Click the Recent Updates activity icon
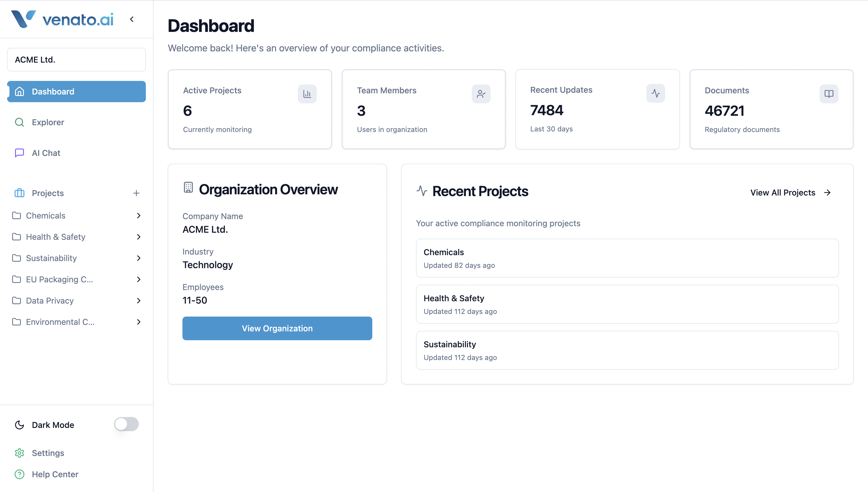 click(655, 93)
